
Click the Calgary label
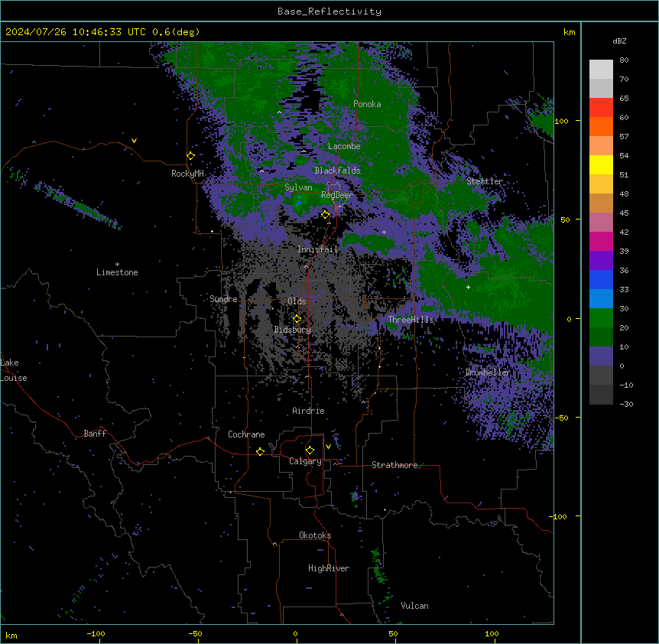(x=306, y=461)
